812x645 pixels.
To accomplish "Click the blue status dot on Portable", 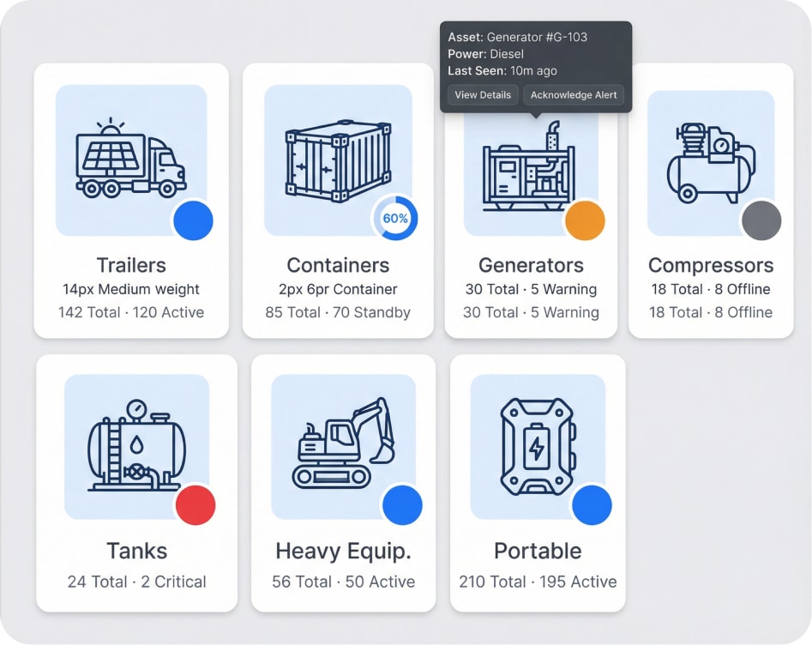I will click(x=591, y=504).
